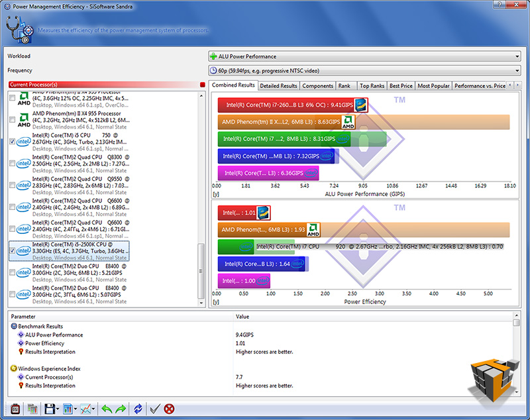Click the Benchmark Results group icon
The width and height of the screenshot is (530, 420).
[14, 326]
